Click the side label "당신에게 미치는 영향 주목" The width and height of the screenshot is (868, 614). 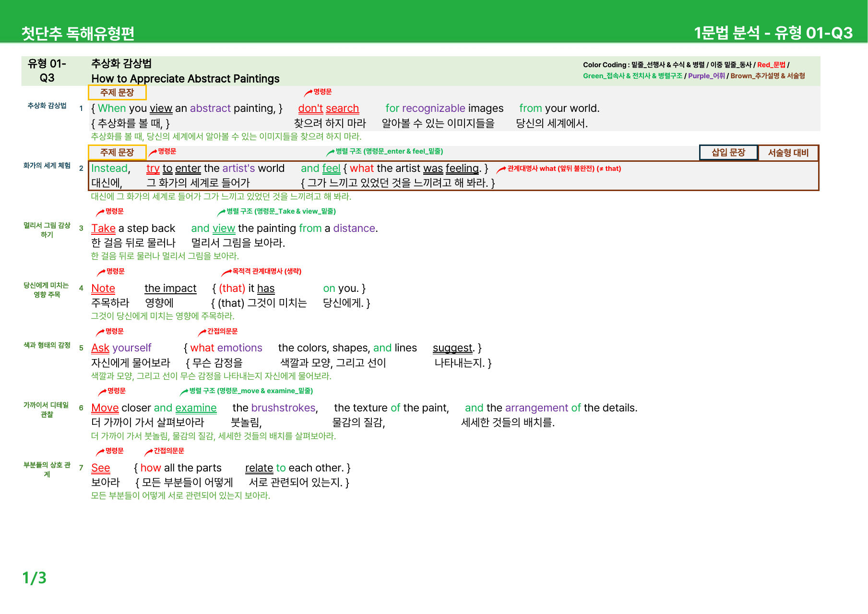pyautogui.click(x=47, y=290)
